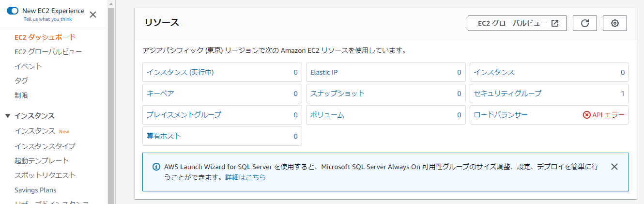Image resolution: width=644 pixels, height=204 pixels.
Task: Click the refresh resources icon button
Action: 584,23
